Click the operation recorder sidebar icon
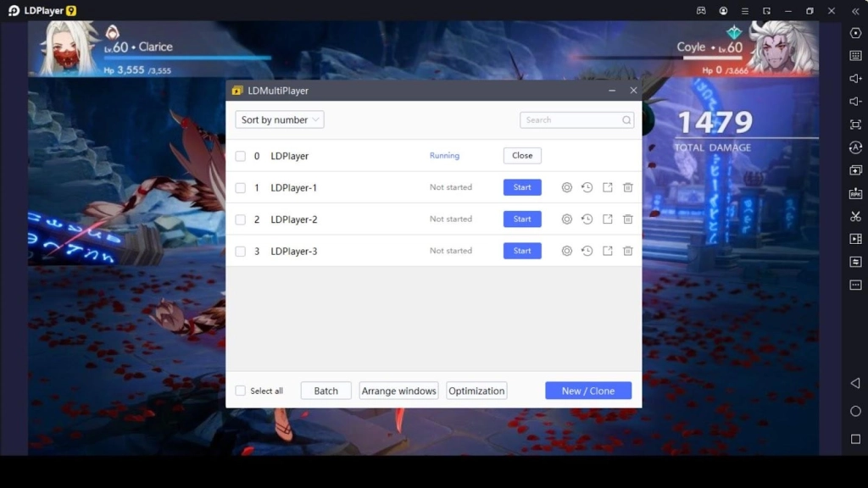This screenshot has width=868, height=488. tap(855, 262)
